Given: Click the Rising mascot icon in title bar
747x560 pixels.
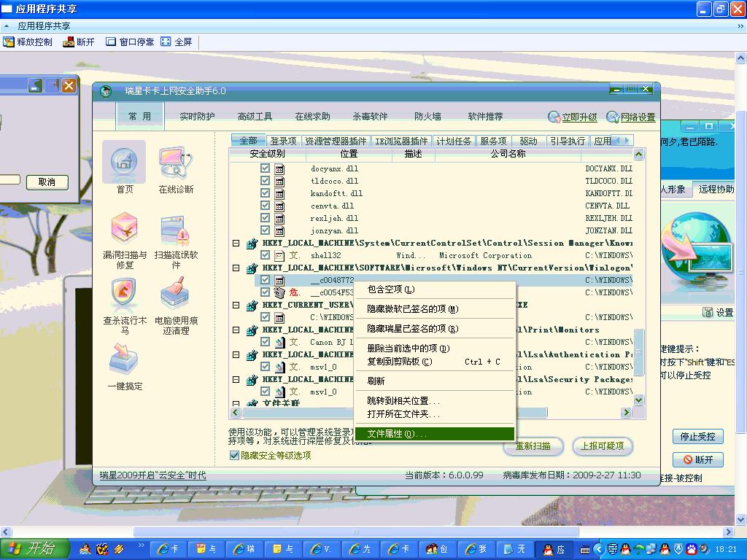Looking at the screenshot, I should pyautogui.click(x=106, y=90).
